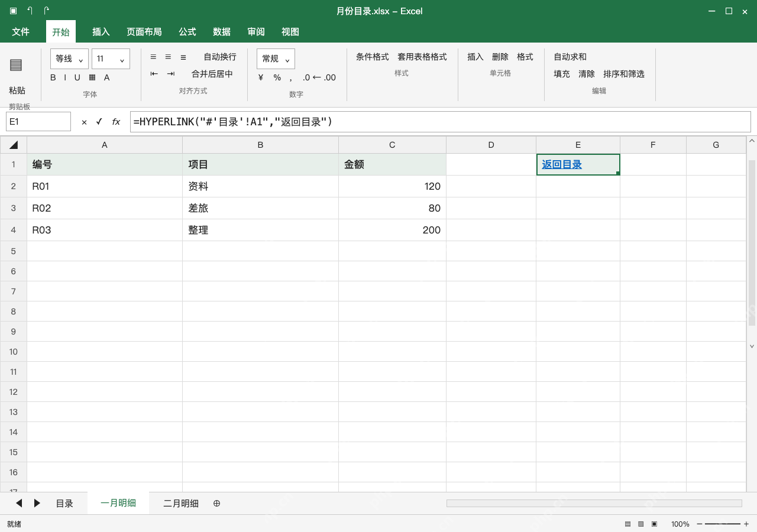Image resolution: width=757 pixels, height=532 pixels.
Task: Expand the 常规 number format dropdown
Action: point(276,59)
